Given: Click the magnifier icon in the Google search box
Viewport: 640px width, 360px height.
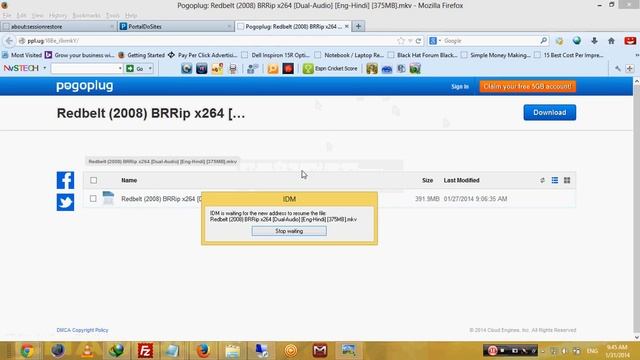Looking at the screenshot, I should 544,41.
